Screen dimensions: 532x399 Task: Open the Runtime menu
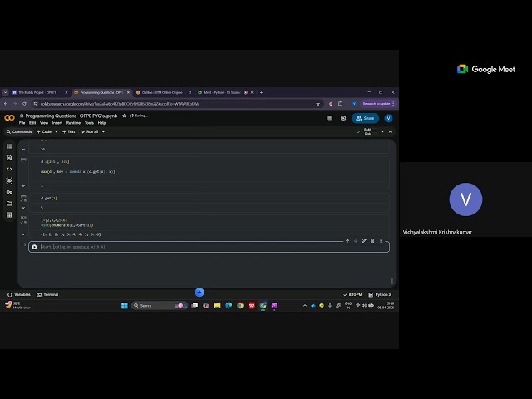point(73,123)
